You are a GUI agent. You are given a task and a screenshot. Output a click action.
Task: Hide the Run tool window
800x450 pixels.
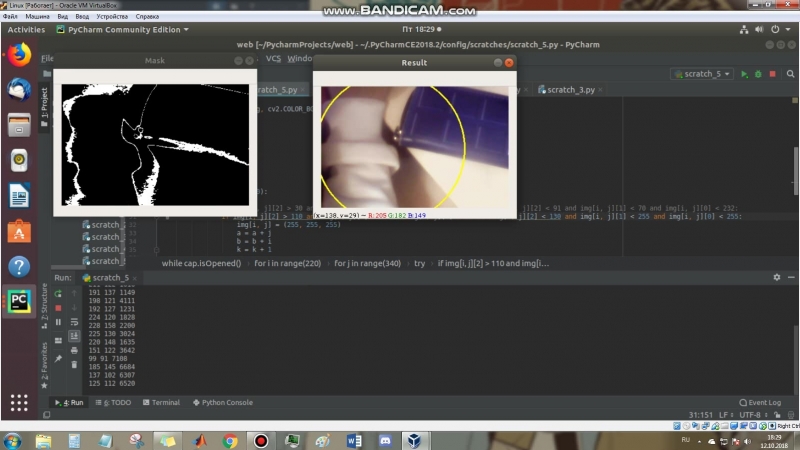[x=791, y=277]
